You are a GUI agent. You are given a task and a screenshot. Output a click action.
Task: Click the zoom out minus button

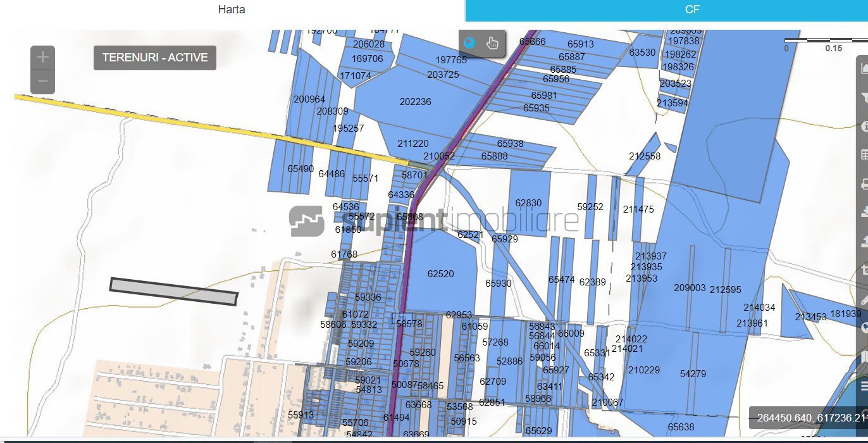point(42,82)
